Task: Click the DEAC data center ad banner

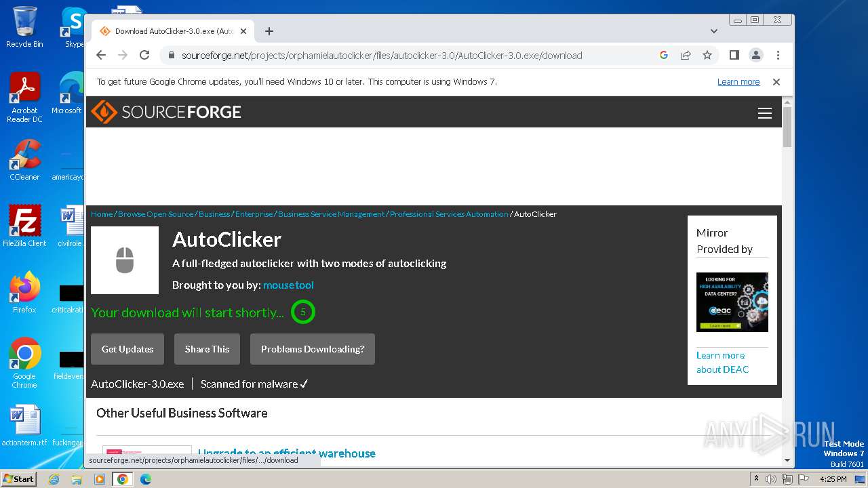Action: (732, 302)
